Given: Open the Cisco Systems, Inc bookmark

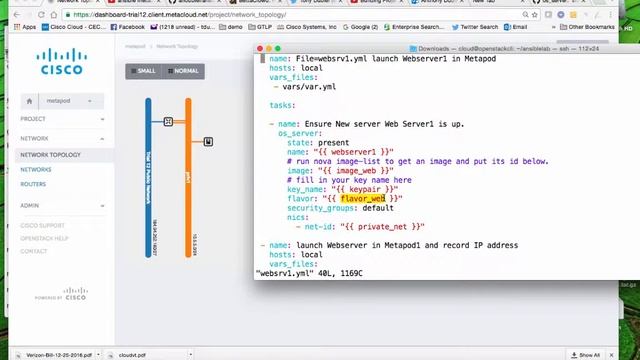Looking at the screenshot, I should 307,27.
